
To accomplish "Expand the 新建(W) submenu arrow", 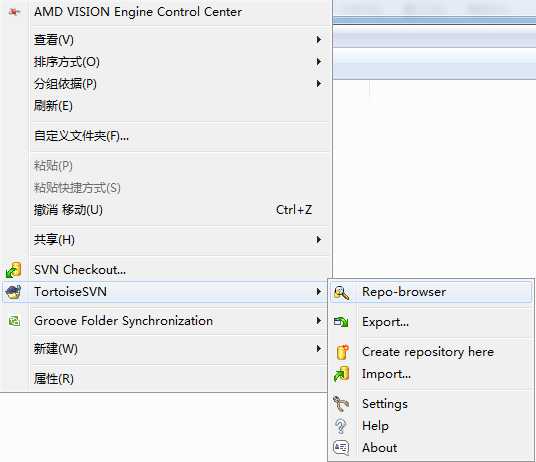I will click(x=319, y=349).
